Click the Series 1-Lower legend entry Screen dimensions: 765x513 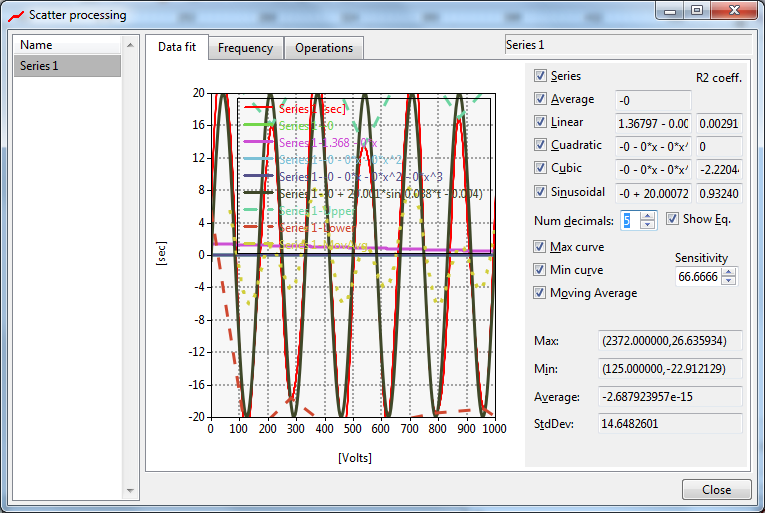click(300, 228)
